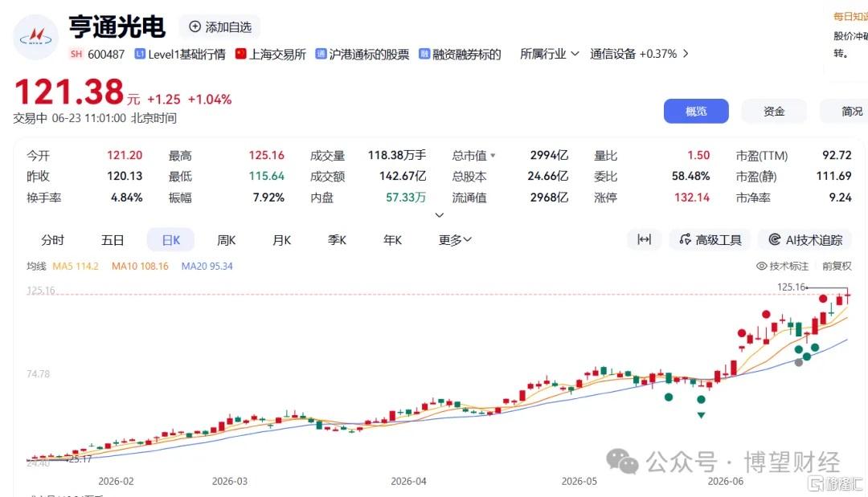The image size is (868, 497).
Task: Select 五日 chart period
Action: tap(112, 240)
